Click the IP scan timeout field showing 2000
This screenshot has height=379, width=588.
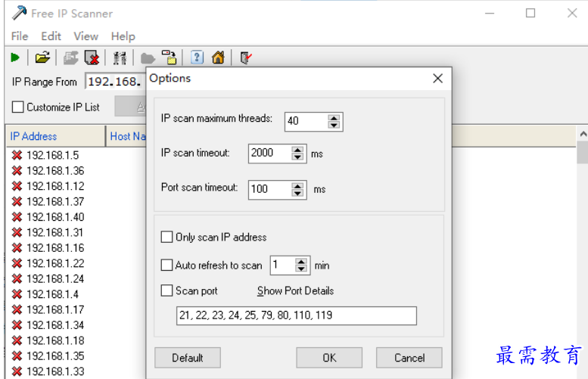point(269,154)
